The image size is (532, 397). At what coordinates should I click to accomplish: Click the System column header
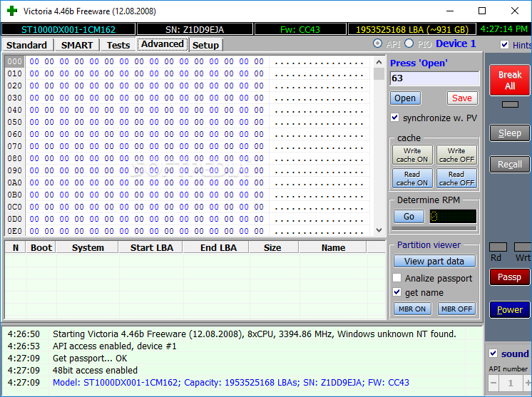pyautogui.click(x=88, y=247)
